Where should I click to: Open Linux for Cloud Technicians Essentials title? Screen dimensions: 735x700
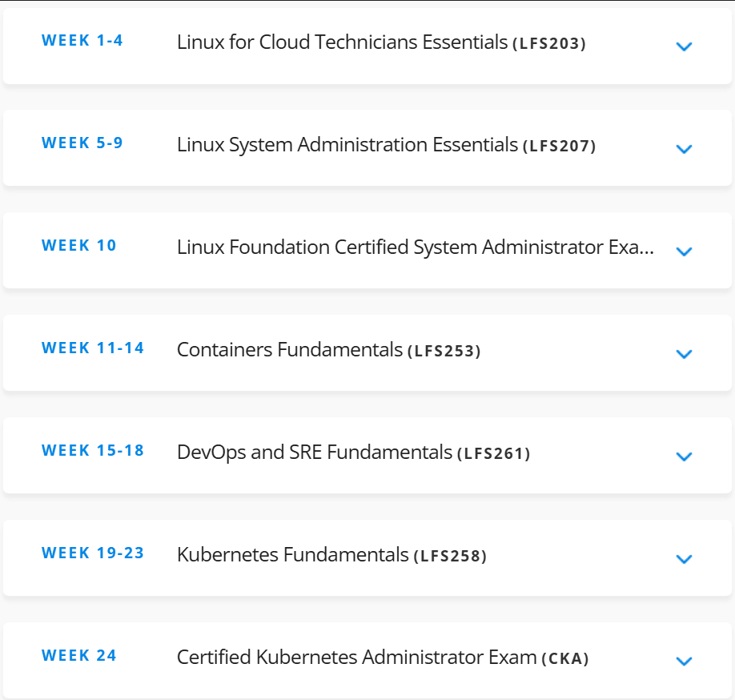point(342,42)
